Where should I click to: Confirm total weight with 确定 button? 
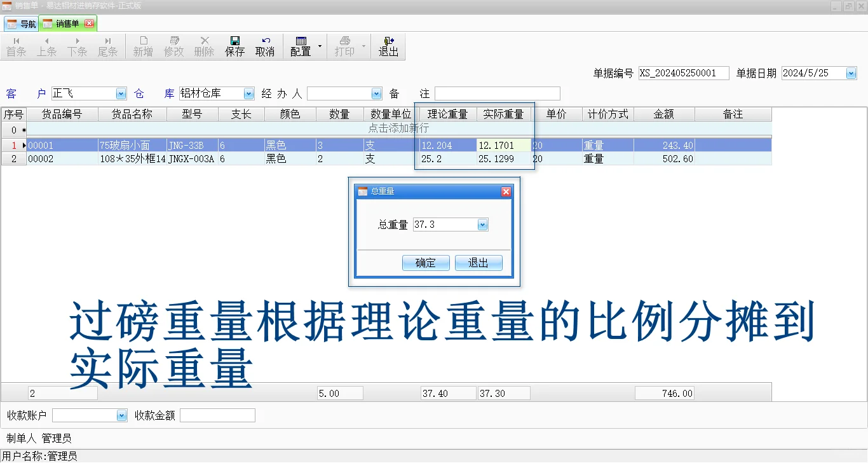[425, 262]
